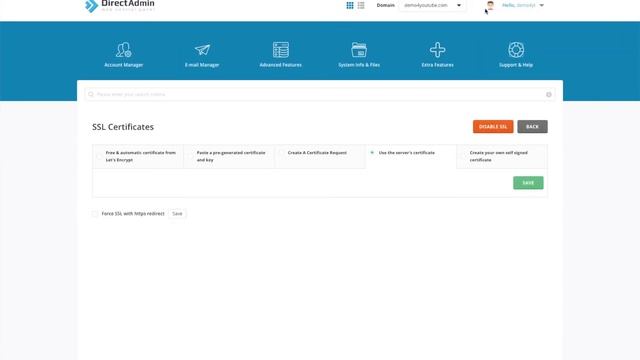
Task: Click Save beside Force SSL option
Action: (x=177, y=213)
